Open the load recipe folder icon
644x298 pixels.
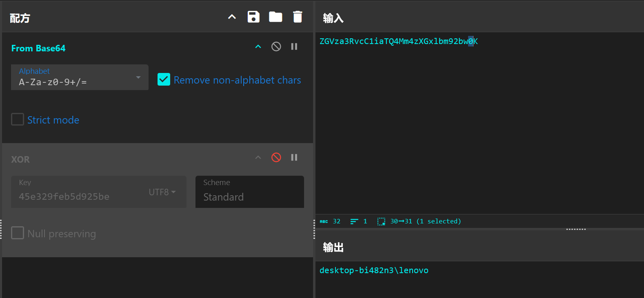pyautogui.click(x=275, y=17)
